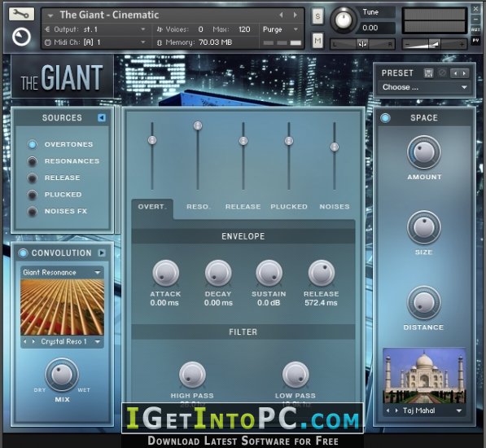Viewport: 486px width, 448px height.
Task: Enable the Plucked source
Action: pyautogui.click(x=33, y=195)
